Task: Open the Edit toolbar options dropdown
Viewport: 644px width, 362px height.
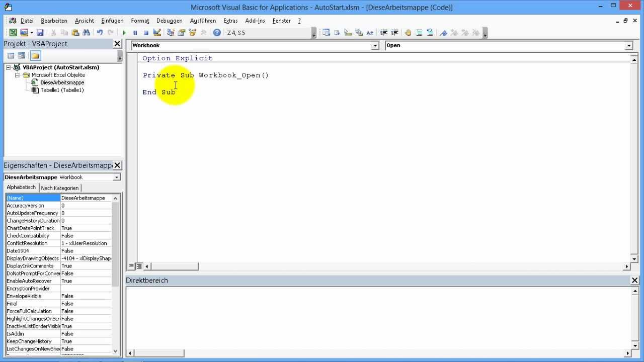Action: (485, 33)
